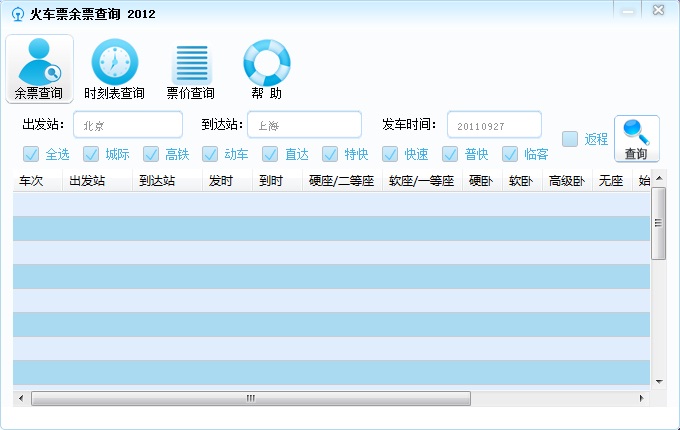Sort by the 高级卧 column header
Image resolution: width=680 pixels, height=430 pixels.
(567, 181)
